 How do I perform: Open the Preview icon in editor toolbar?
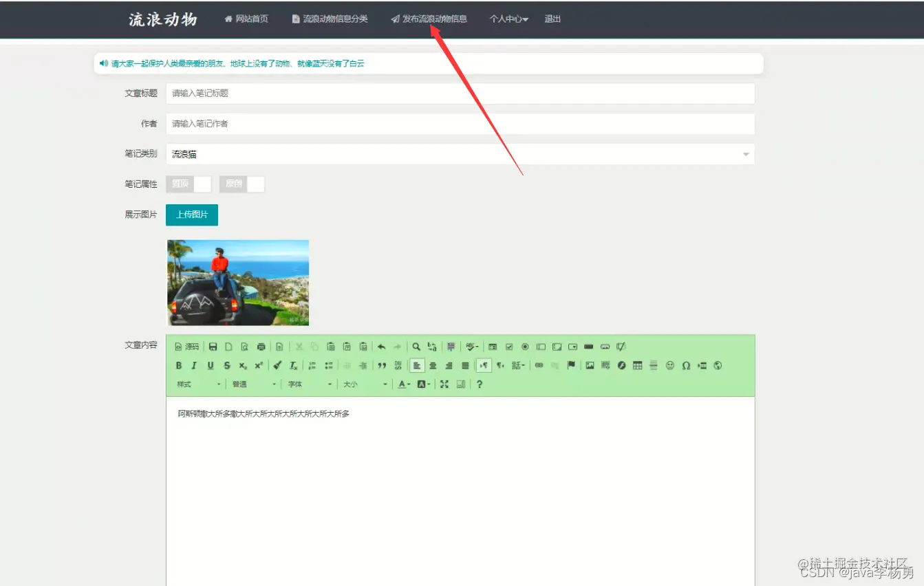pyautogui.click(x=244, y=347)
